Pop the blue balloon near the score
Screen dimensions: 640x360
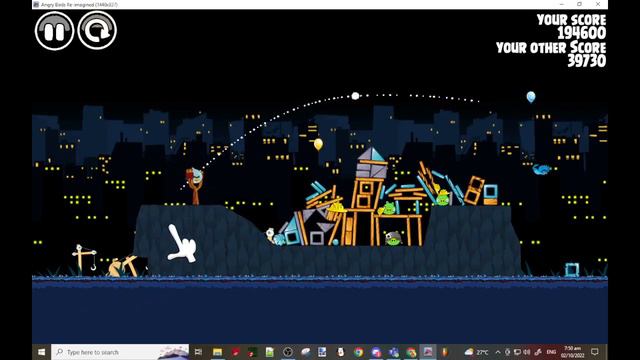click(531, 97)
